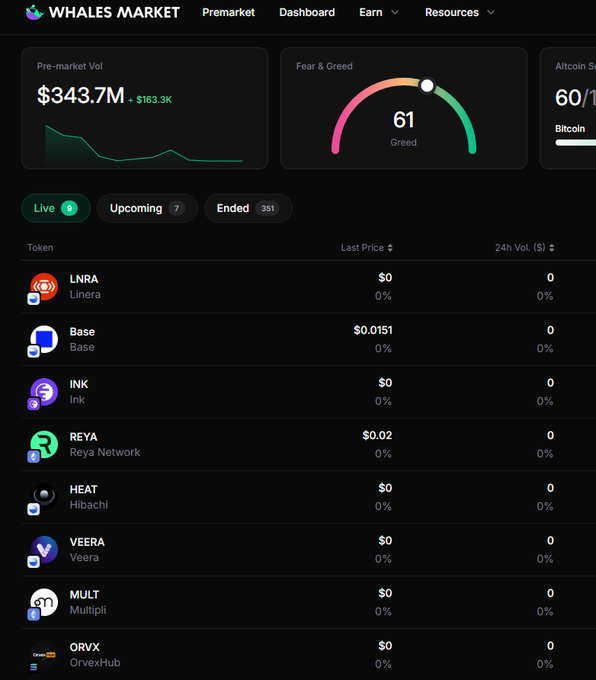Open the Premarket page
This screenshot has height=680, width=596.
pos(229,13)
